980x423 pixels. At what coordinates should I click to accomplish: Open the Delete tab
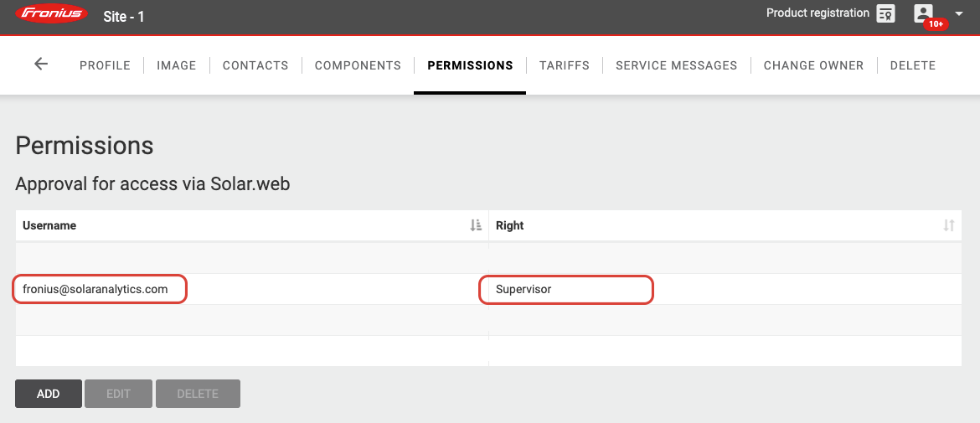pyautogui.click(x=912, y=65)
